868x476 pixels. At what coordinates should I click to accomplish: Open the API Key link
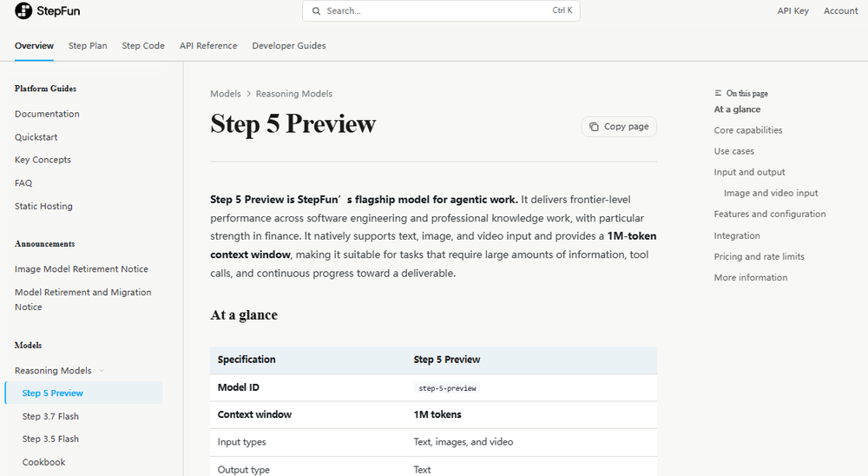point(792,11)
